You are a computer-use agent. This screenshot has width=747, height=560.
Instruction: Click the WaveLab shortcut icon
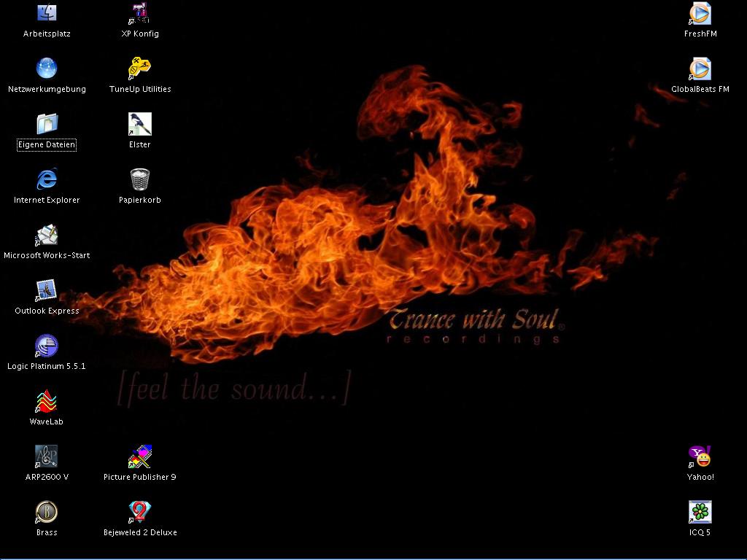(x=47, y=401)
